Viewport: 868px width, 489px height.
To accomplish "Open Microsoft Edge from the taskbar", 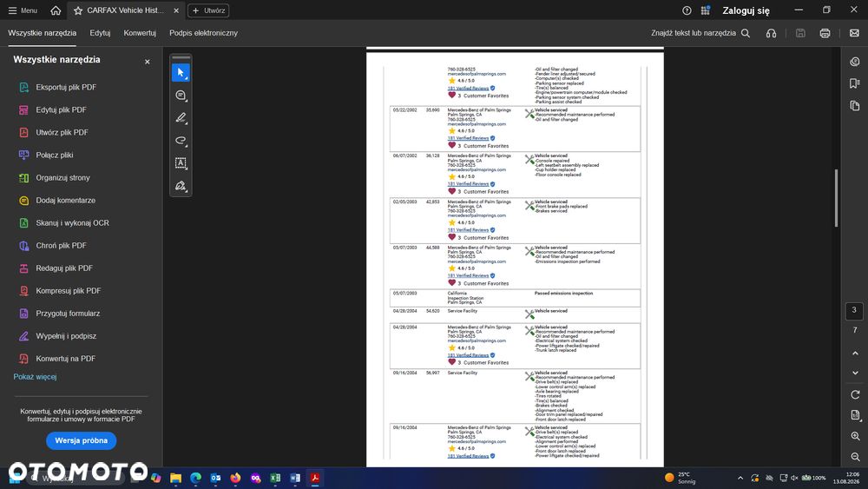I will point(195,478).
